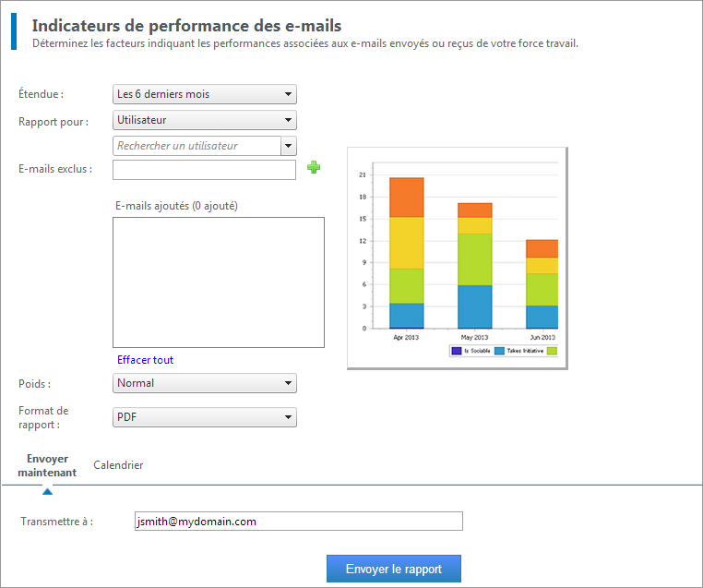Switch to the Envoyer maintenant tab
The image size is (703, 588).
(x=47, y=465)
